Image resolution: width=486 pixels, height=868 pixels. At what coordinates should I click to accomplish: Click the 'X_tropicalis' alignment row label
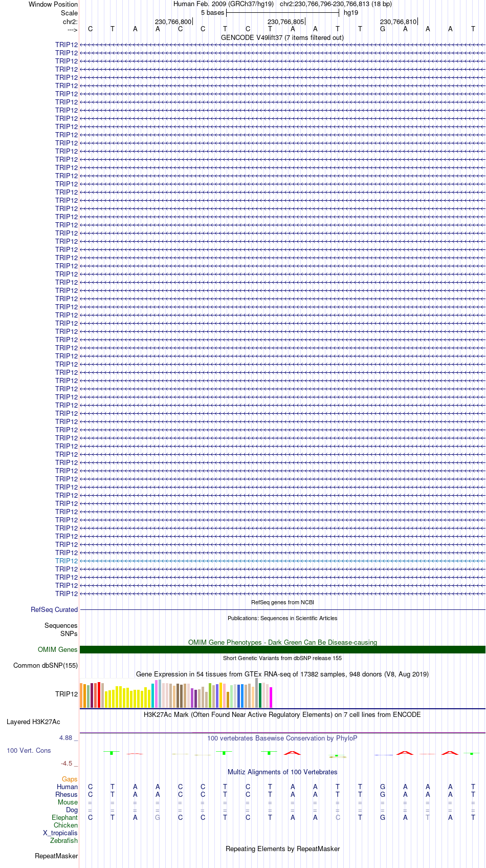(60, 833)
